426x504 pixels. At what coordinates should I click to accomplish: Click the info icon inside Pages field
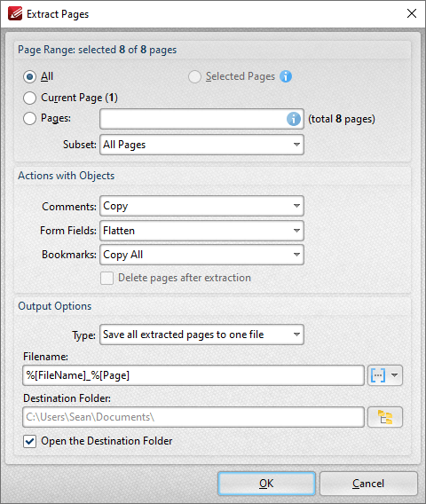click(294, 119)
